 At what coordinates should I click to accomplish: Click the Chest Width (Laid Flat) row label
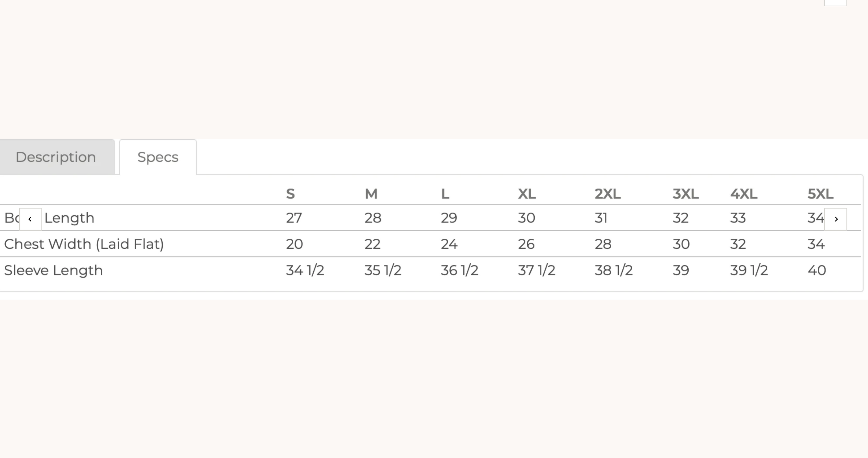coord(84,244)
